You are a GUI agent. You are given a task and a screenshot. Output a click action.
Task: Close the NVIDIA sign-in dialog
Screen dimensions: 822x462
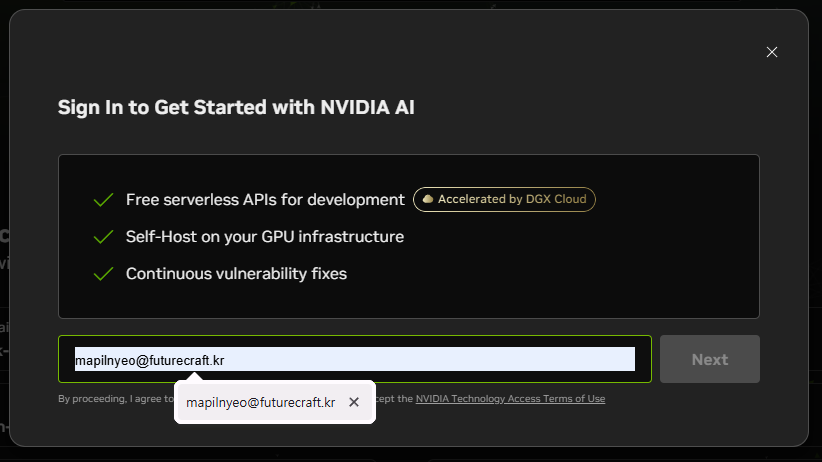[x=772, y=52]
